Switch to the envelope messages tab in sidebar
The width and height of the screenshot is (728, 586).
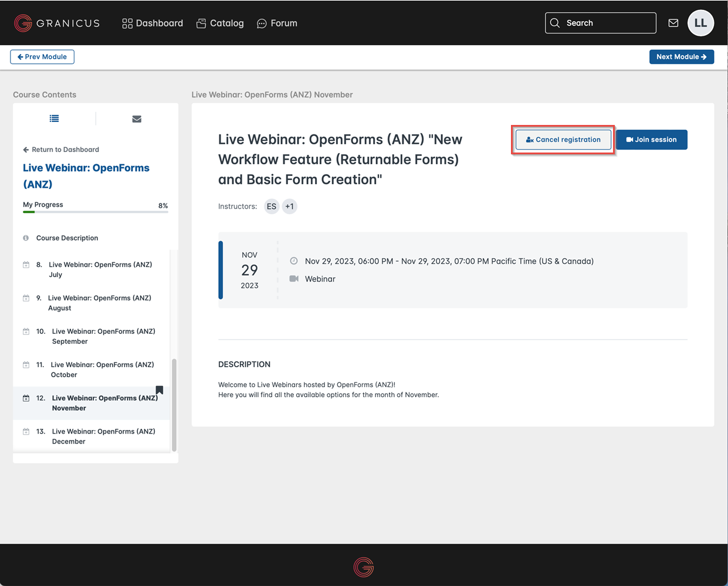coord(137,119)
